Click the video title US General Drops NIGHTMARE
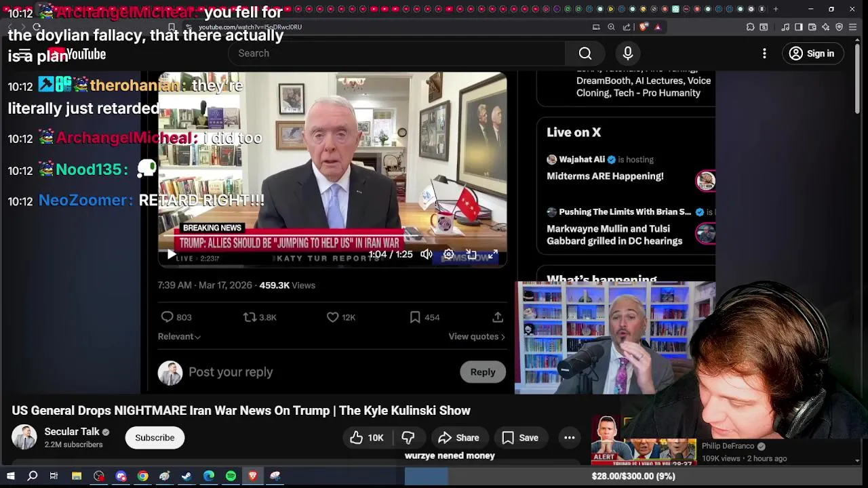Image resolution: width=868 pixels, height=488 pixels. click(x=241, y=411)
